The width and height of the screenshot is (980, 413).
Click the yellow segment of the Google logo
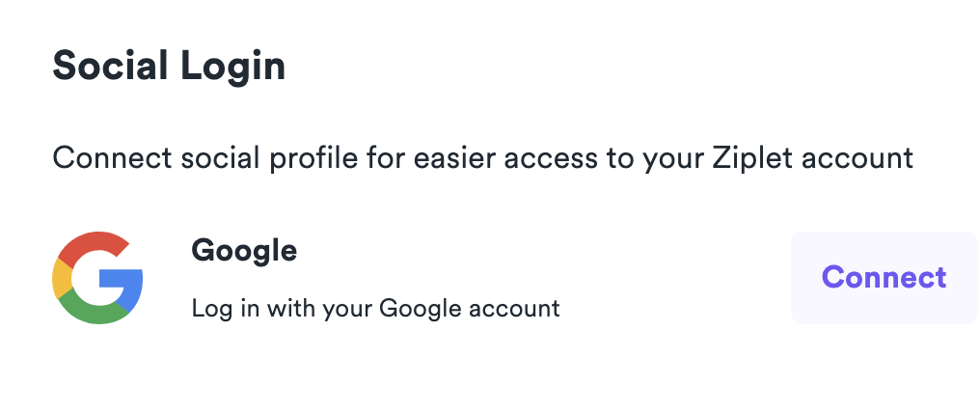pos(62,278)
